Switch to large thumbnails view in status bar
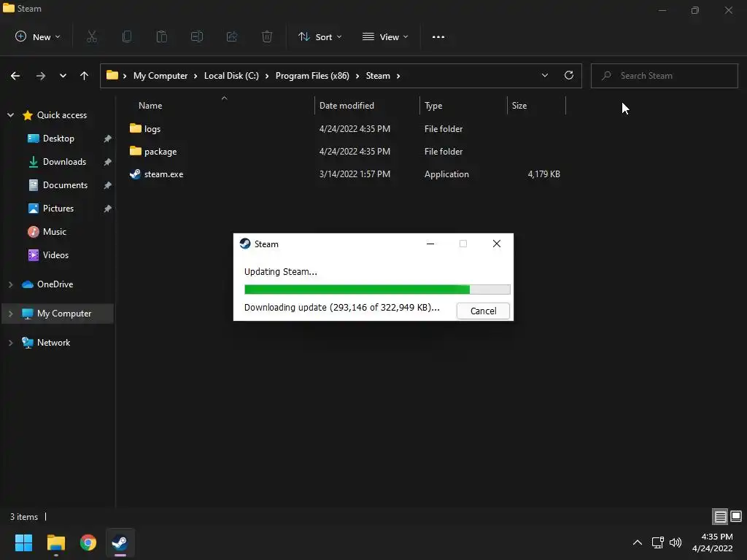747x560 pixels. 736,516
